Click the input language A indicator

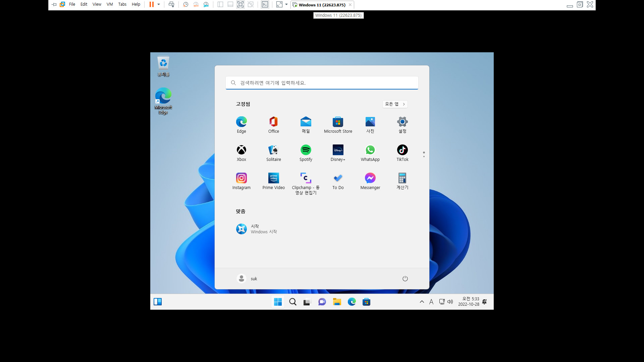(x=431, y=302)
